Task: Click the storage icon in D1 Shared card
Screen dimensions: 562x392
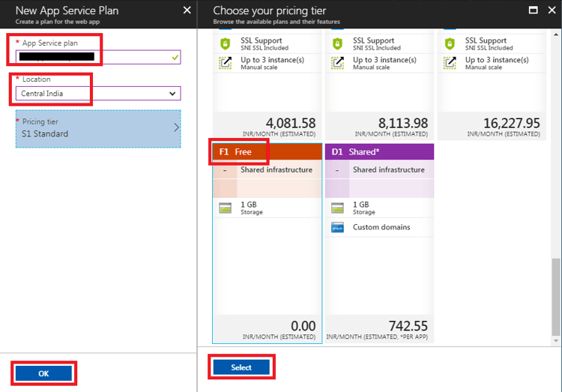Action: [337, 208]
